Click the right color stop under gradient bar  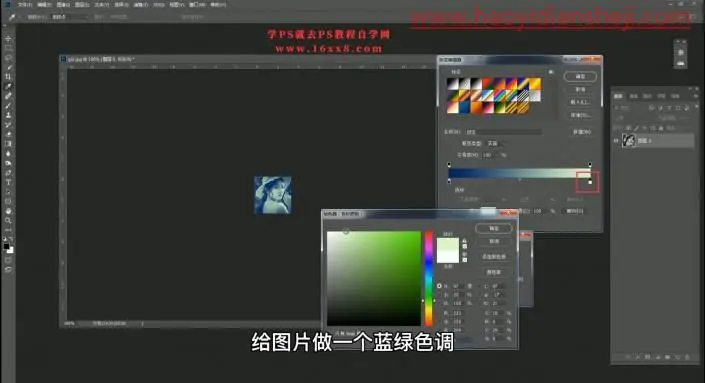coord(590,182)
